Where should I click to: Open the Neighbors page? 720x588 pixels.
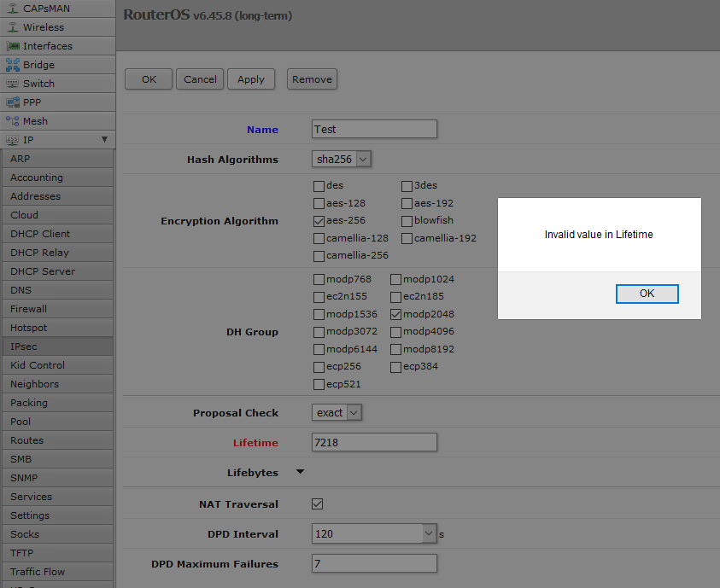coord(57,384)
